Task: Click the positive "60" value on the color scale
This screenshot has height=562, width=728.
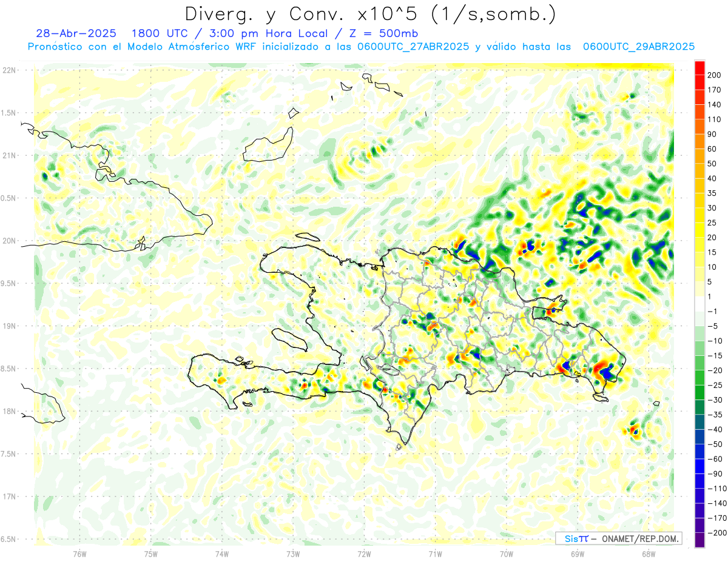Action: (712, 149)
